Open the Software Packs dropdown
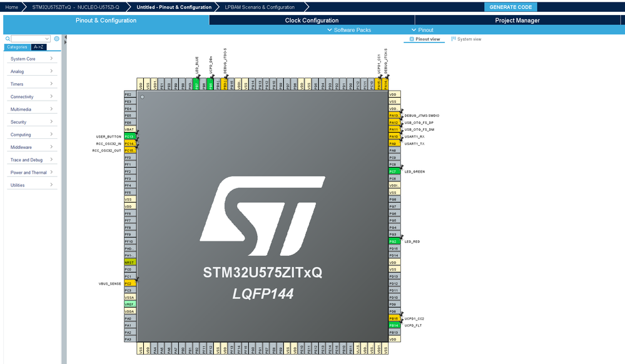 (349, 30)
